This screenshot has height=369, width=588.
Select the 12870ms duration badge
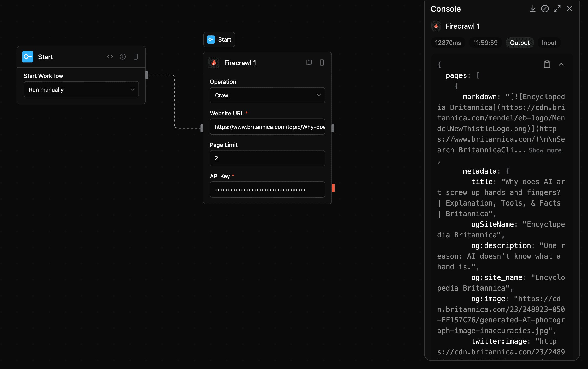point(448,43)
